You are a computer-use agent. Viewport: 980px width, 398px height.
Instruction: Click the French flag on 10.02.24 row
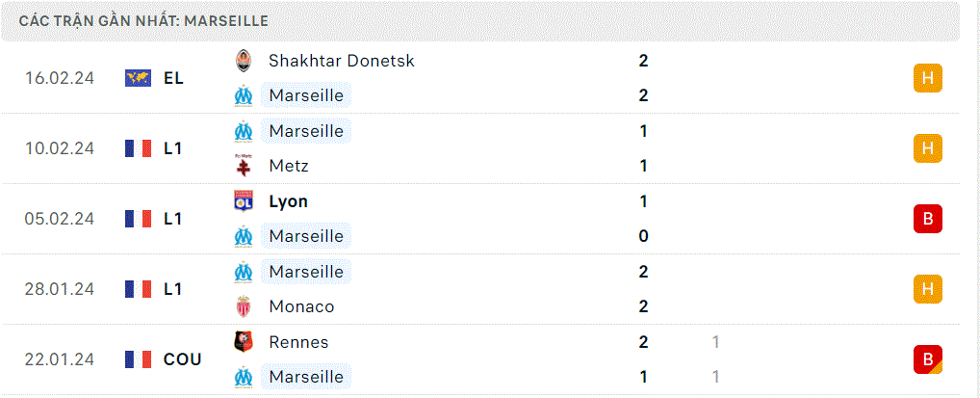pyautogui.click(x=138, y=148)
